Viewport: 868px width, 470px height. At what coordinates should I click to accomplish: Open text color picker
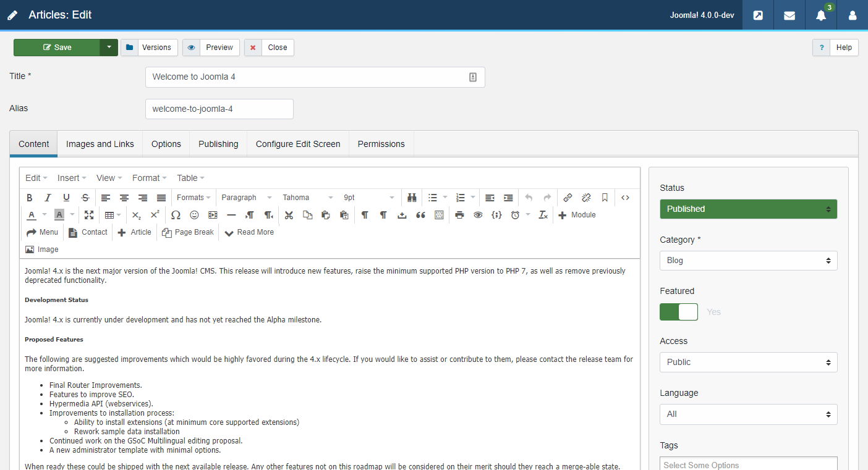coord(32,215)
